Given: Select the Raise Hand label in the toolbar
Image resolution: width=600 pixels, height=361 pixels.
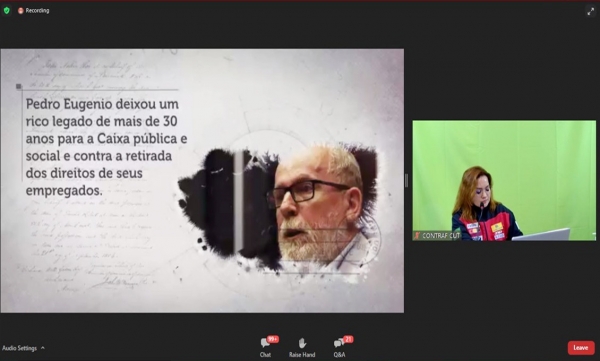Looking at the screenshot, I should [302, 355].
